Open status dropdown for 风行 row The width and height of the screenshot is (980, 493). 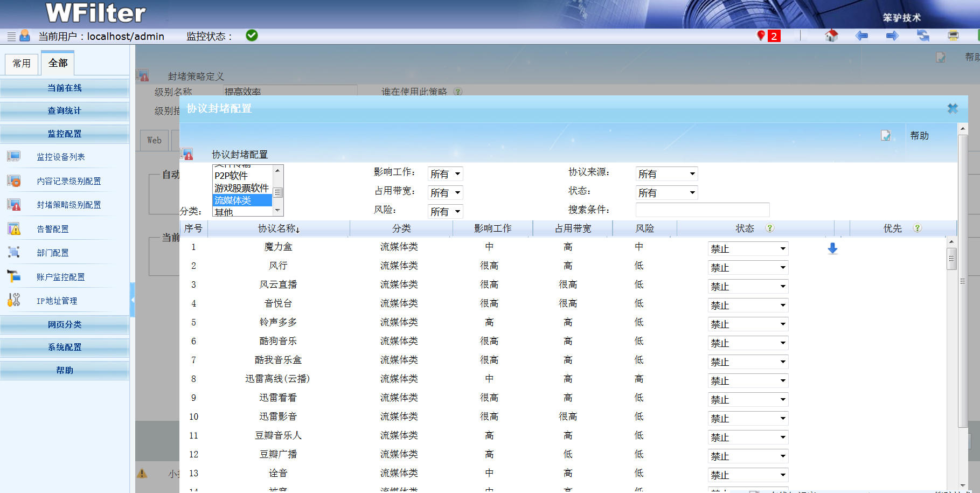(x=748, y=268)
